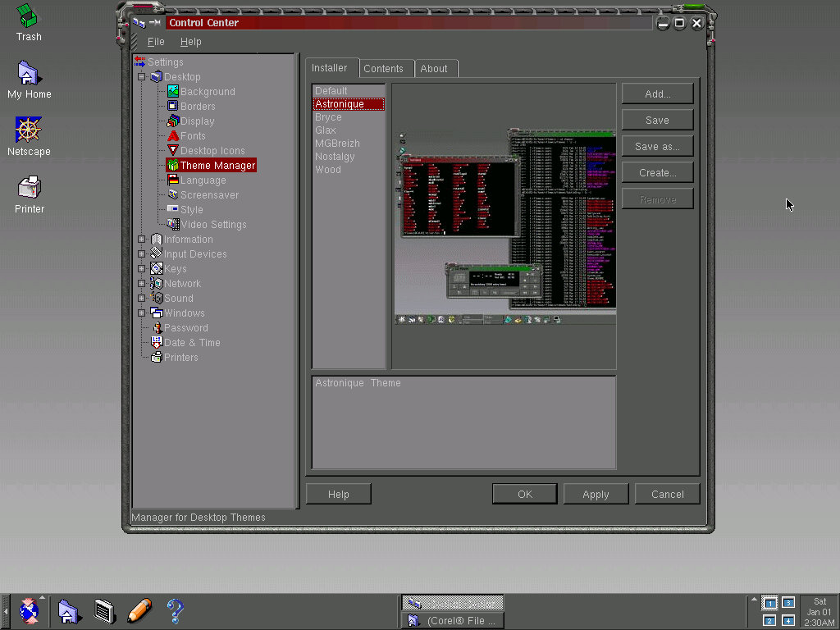Switch to the Contents tab
840x630 pixels.
[383, 69]
